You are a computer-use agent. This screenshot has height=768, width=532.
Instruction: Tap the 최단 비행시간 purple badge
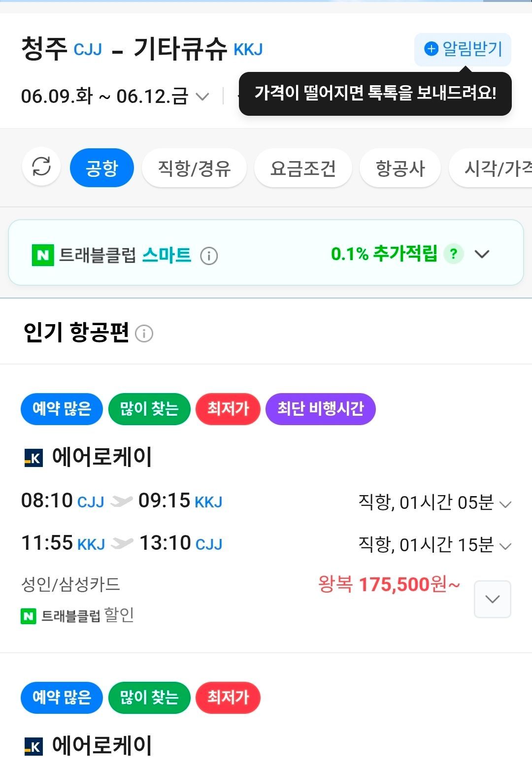[320, 409]
